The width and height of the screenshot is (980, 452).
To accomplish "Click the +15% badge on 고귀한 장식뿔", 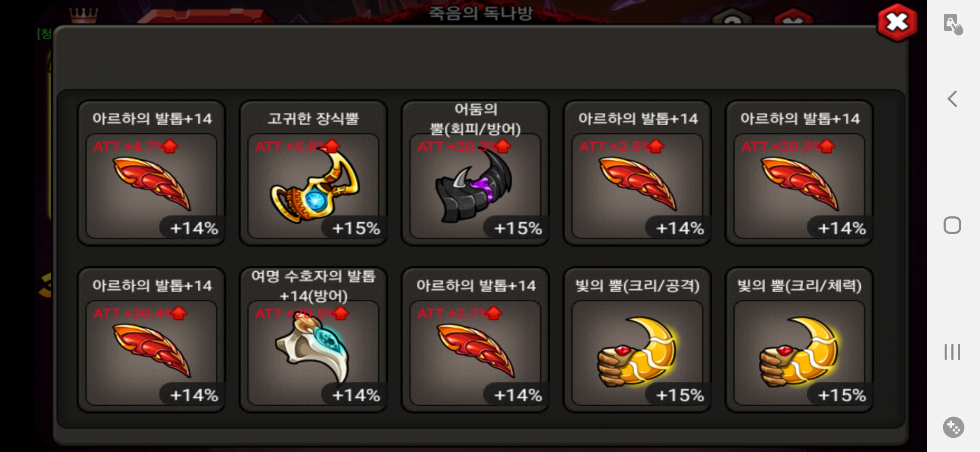I will point(355,228).
